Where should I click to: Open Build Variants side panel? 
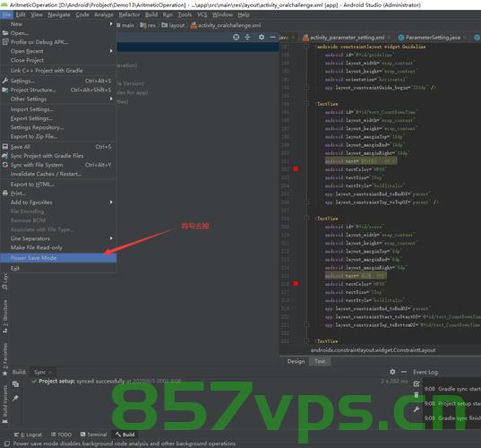[4, 403]
